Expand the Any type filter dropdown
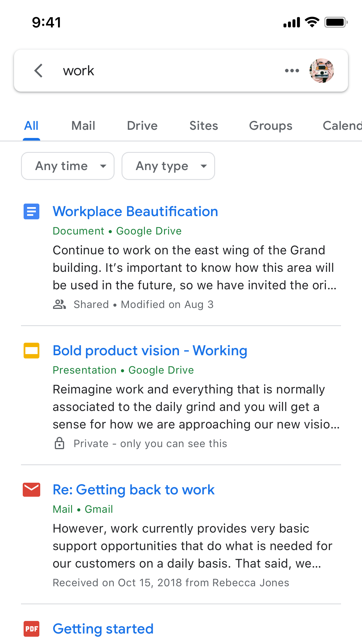 coord(168,166)
